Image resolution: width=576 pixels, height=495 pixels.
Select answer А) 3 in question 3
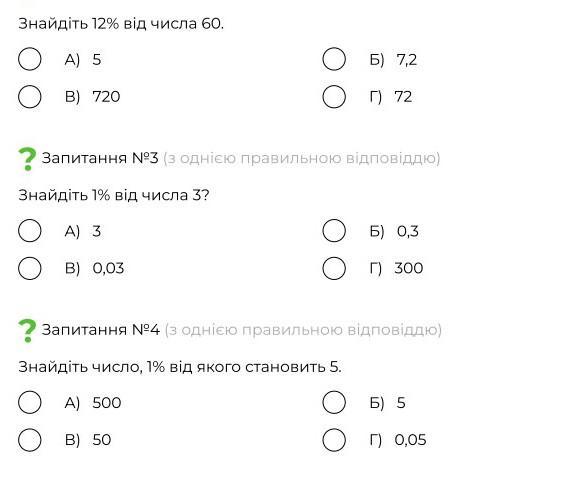29,231
